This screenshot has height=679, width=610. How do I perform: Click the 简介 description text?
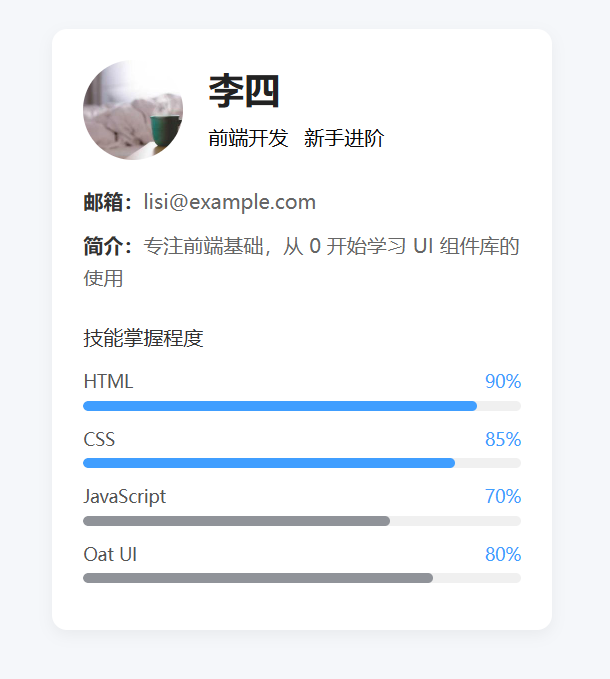tap(330, 247)
